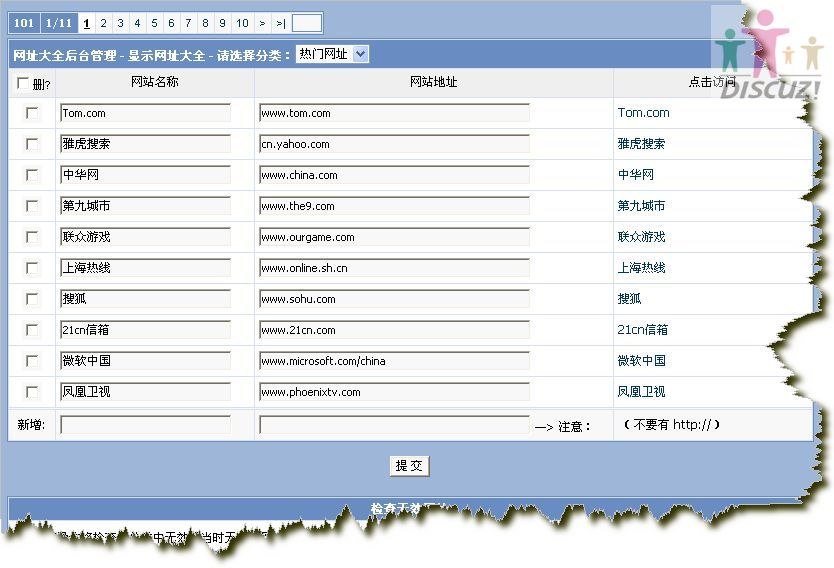This screenshot has width=834, height=568.
Task: Edit the URL field www.21cn.com
Action: coord(394,329)
